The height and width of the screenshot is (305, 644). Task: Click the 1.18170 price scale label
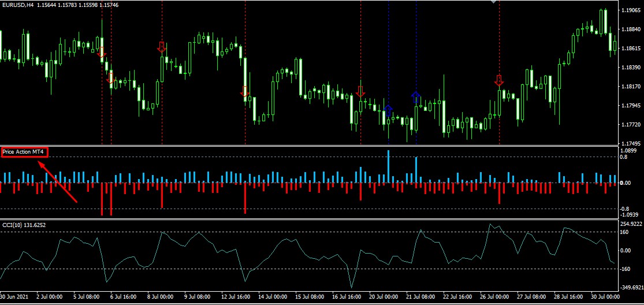point(631,87)
